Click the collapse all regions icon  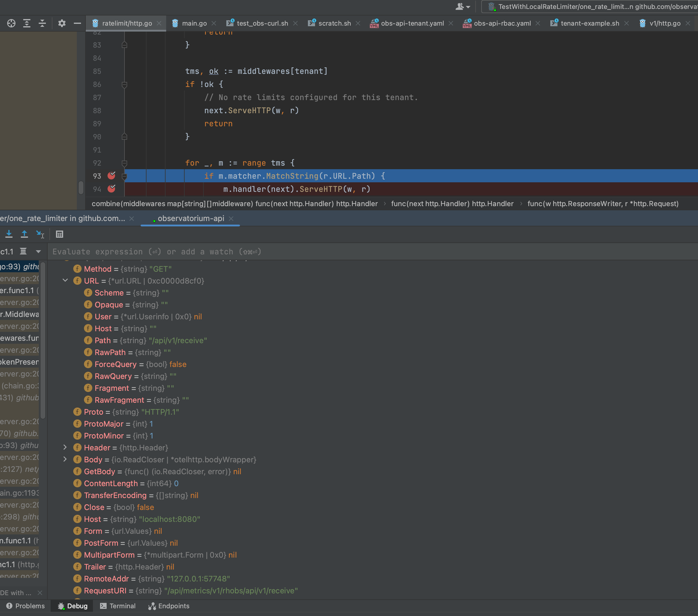[x=42, y=23]
